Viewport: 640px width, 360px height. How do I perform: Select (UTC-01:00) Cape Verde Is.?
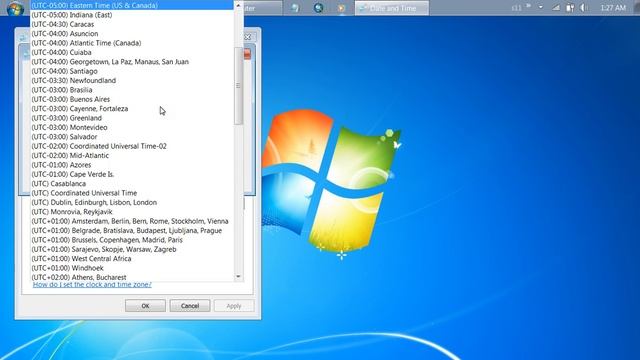132,174
